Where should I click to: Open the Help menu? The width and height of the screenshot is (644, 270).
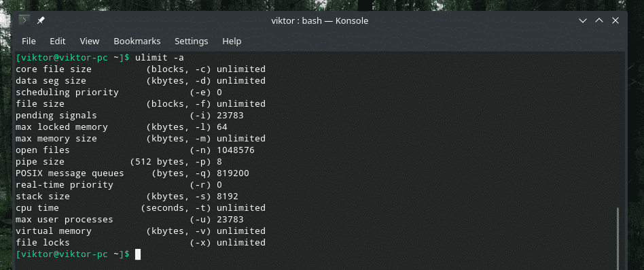pyautogui.click(x=232, y=41)
